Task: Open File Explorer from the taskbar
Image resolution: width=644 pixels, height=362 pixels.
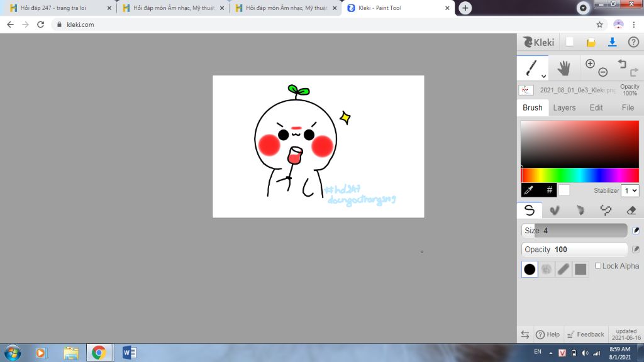Action: tap(71, 353)
